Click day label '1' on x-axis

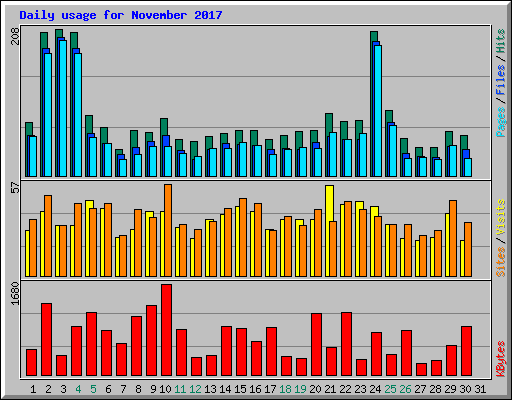click(x=33, y=389)
